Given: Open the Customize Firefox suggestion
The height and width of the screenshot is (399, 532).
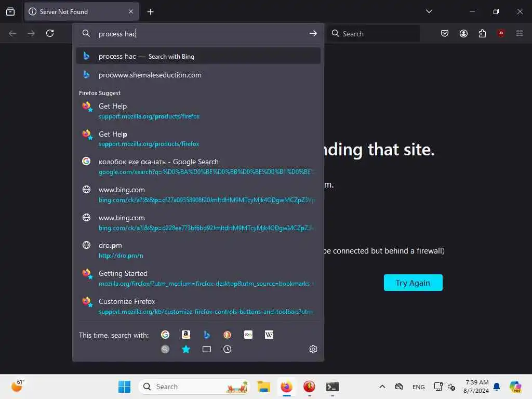Looking at the screenshot, I should click(198, 307).
